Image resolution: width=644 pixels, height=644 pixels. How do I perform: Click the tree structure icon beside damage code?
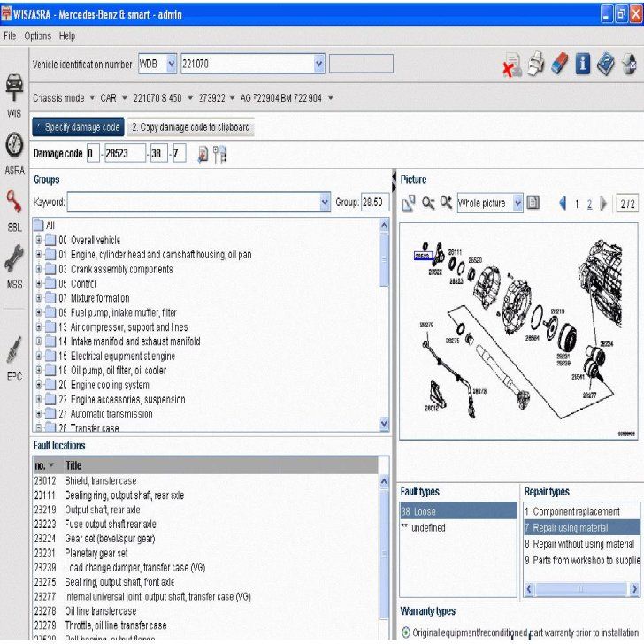(220, 155)
